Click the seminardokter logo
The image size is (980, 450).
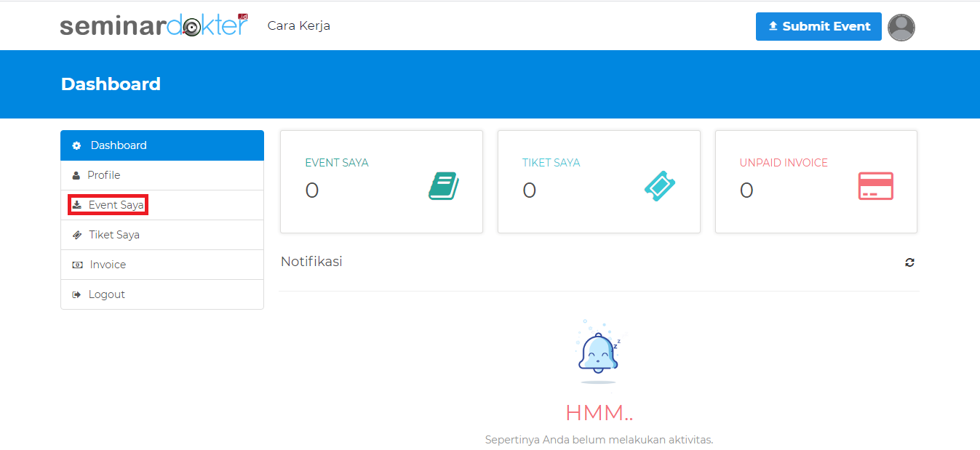pyautogui.click(x=154, y=26)
